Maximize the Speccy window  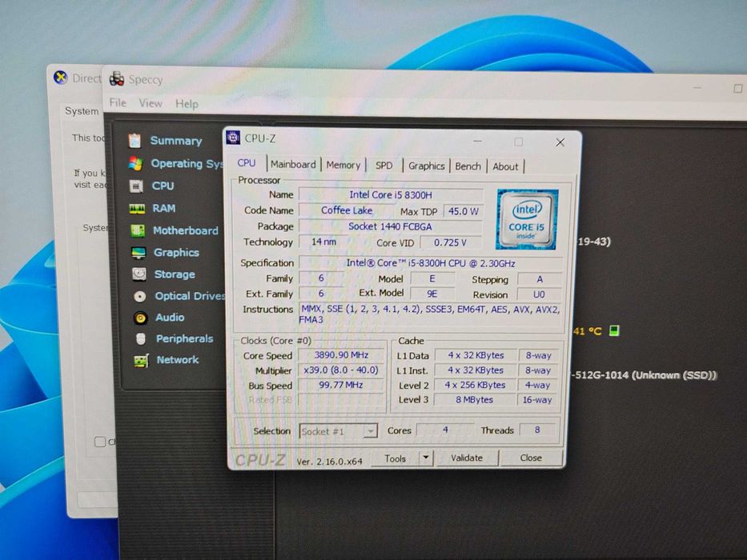coord(737,89)
